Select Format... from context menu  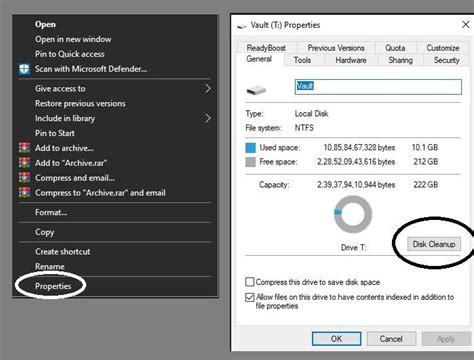51,212
